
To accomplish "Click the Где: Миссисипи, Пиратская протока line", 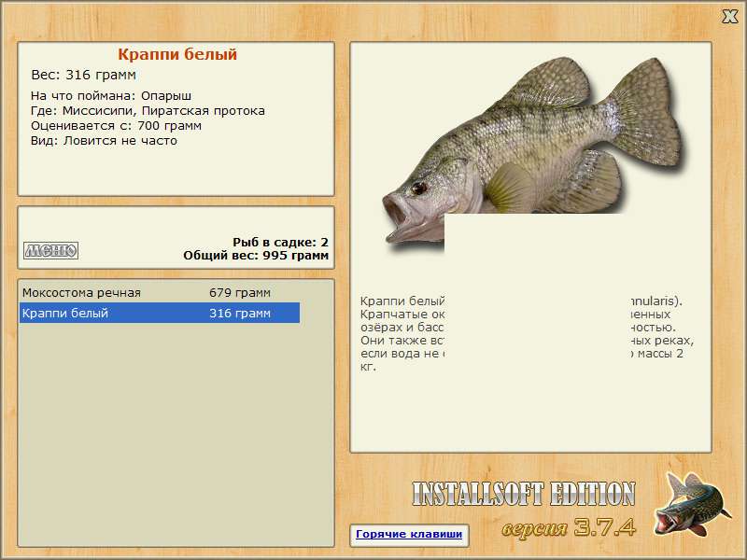I will coord(148,111).
